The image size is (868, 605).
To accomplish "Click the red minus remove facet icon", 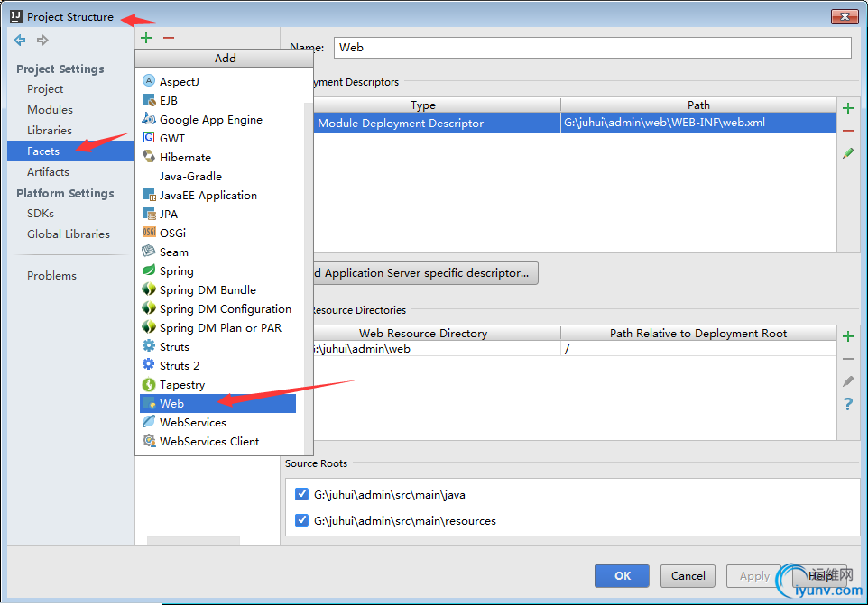I will (169, 38).
